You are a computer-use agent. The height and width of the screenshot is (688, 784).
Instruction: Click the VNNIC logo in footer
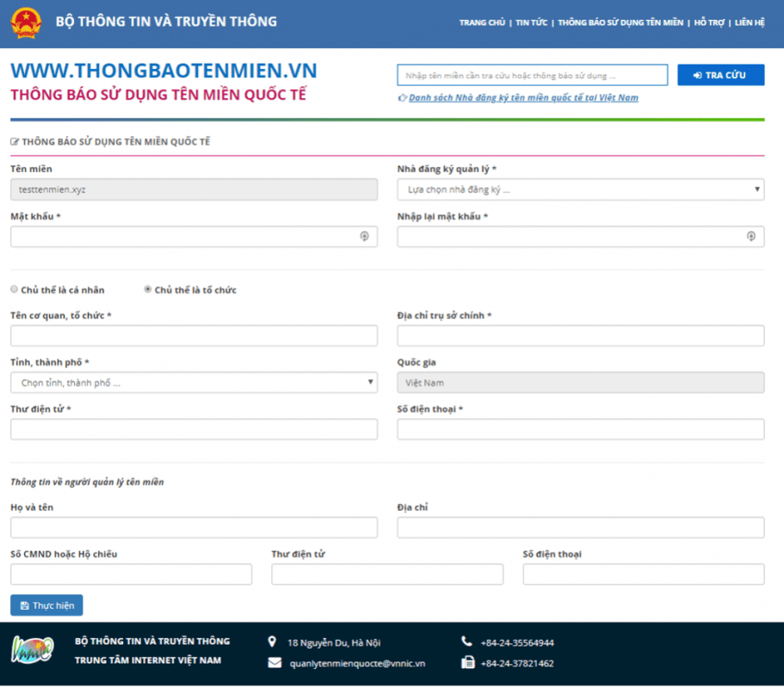click(33, 649)
